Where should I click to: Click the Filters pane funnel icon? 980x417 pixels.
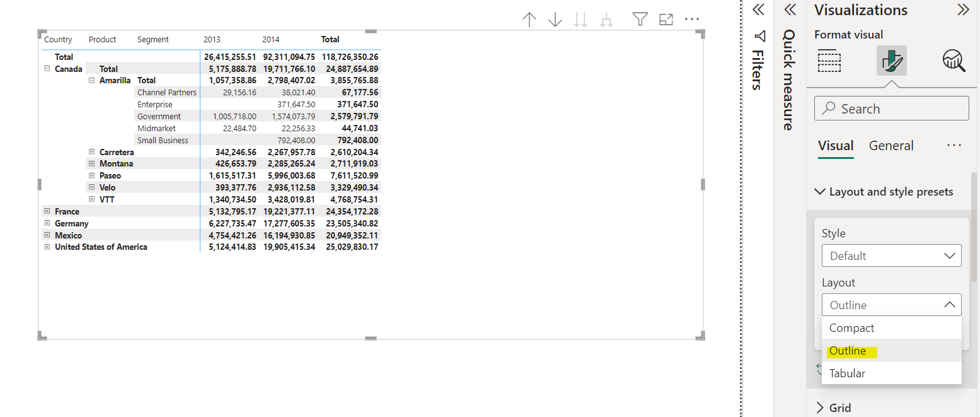point(759,36)
